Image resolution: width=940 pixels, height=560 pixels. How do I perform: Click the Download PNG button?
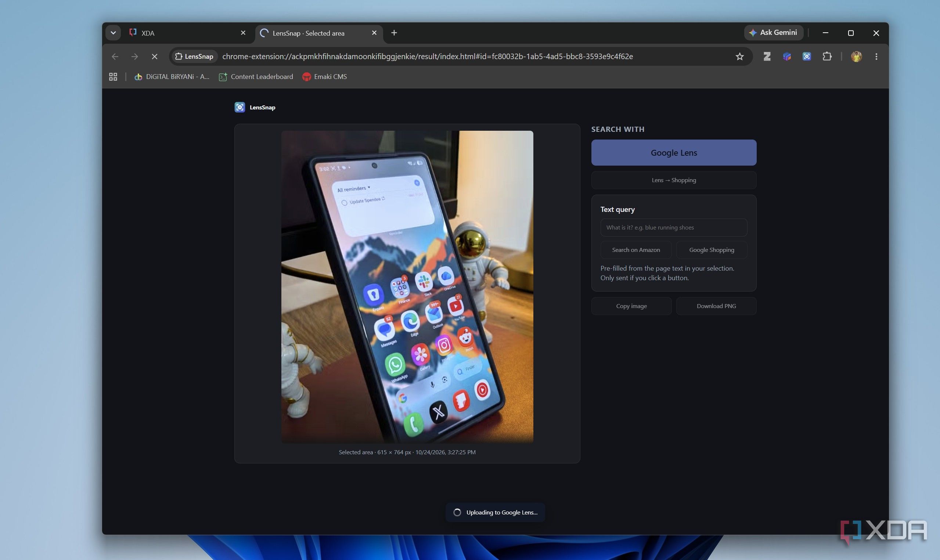pyautogui.click(x=716, y=306)
